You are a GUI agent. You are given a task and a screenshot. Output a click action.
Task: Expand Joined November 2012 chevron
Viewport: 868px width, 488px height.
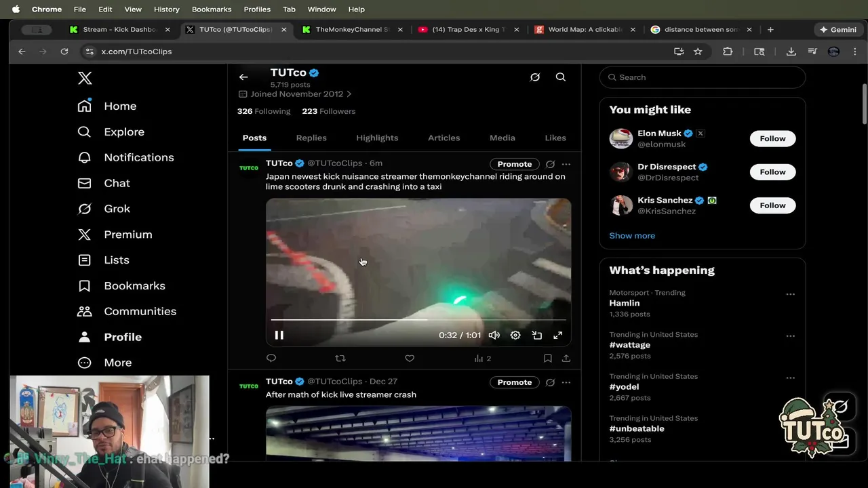click(349, 94)
